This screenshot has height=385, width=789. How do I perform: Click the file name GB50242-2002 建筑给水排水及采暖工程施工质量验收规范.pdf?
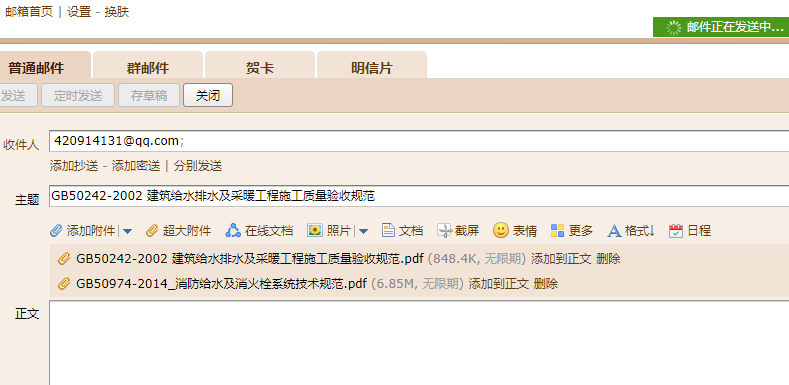tap(250, 259)
